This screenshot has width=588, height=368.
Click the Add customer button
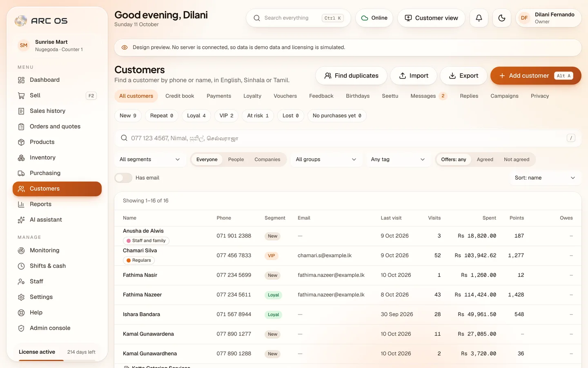coord(536,76)
